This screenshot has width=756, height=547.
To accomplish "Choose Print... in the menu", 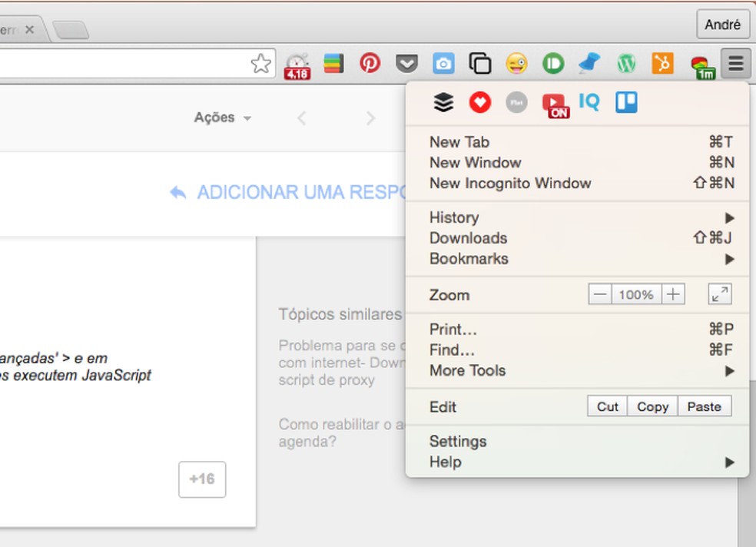I will (x=578, y=330).
